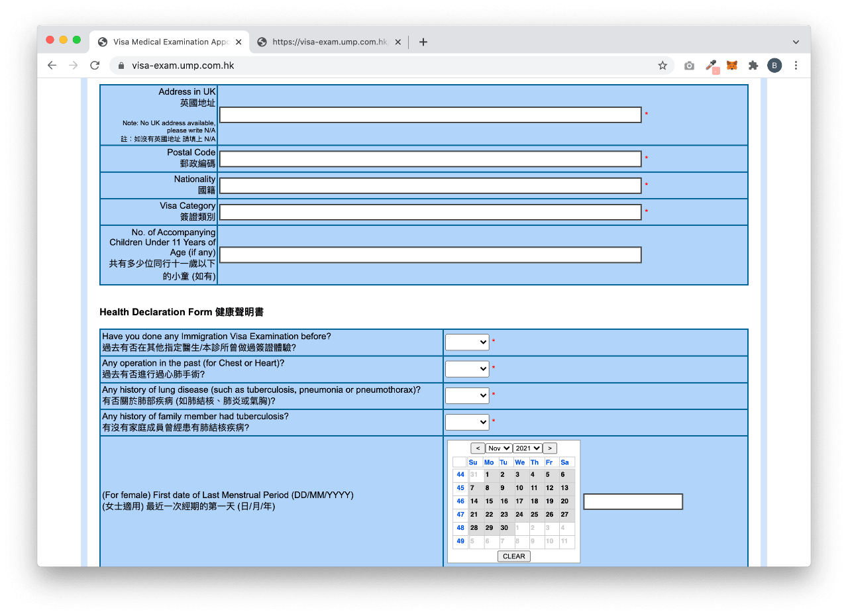Screen dimensions: 848x616
Task: Open the Immigration Visa Examination dropdown
Action: [467, 342]
